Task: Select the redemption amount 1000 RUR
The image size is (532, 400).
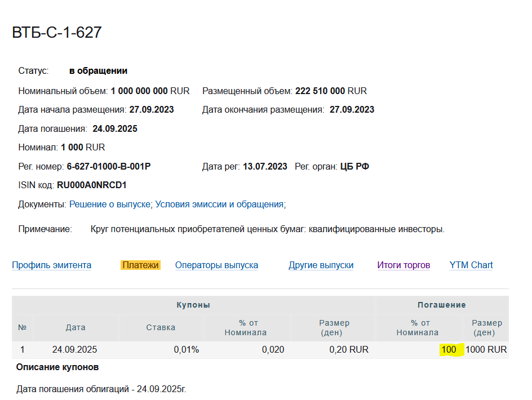Action: 486,349
